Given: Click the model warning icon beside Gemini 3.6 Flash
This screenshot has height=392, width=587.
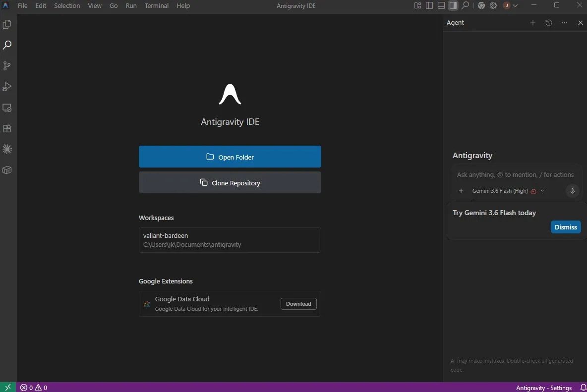Looking at the screenshot, I should point(533,191).
